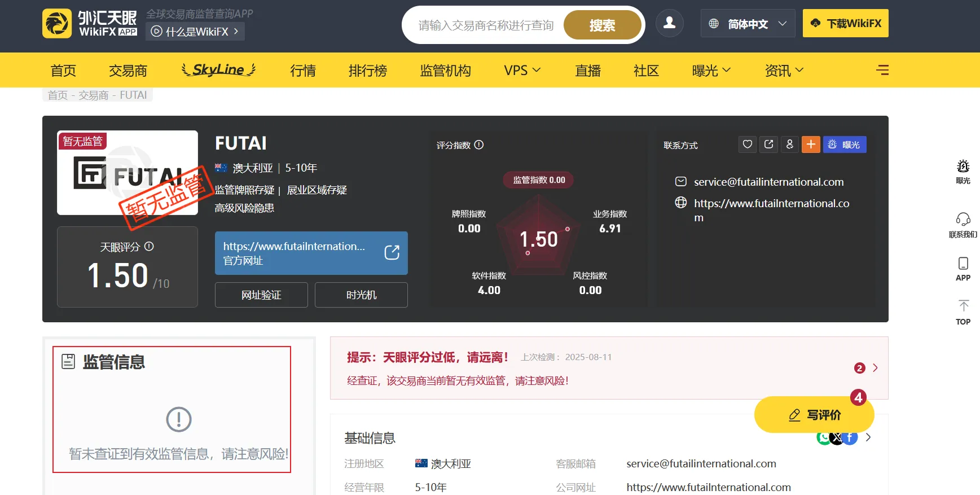Expand the 资讯 navigation dropdown

click(x=784, y=70)
